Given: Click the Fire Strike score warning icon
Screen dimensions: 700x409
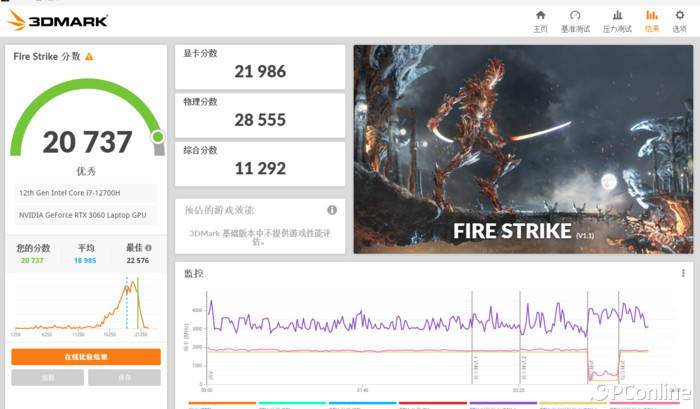Looking at the screenshot, I should click(89, 57).
